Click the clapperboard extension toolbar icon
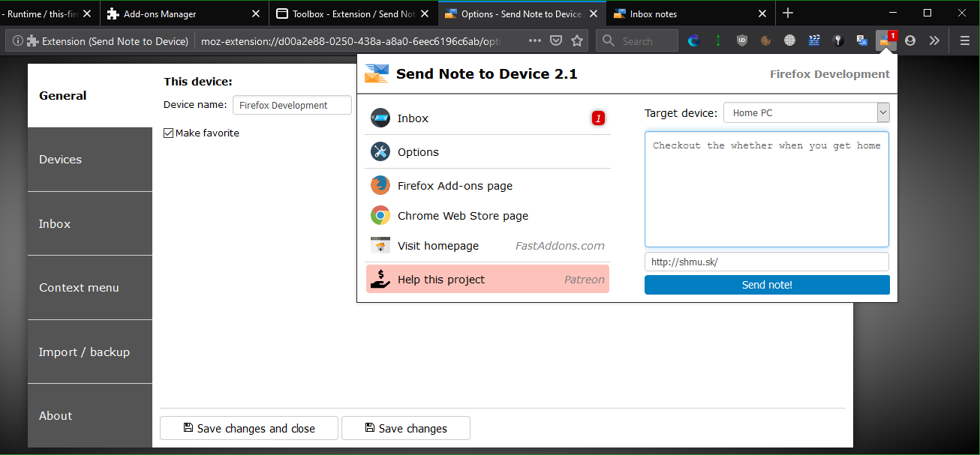980x455 pixels. tap(814, 40)
